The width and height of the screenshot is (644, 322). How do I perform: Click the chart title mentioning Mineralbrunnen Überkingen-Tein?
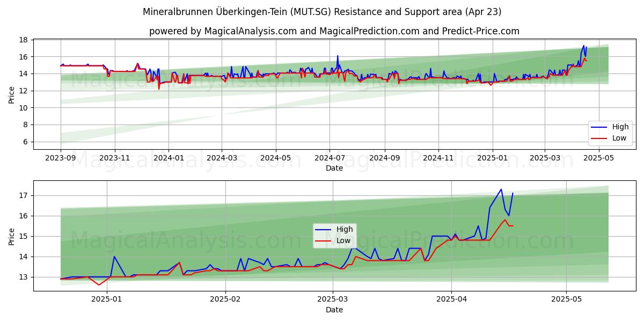pos(322,12)
